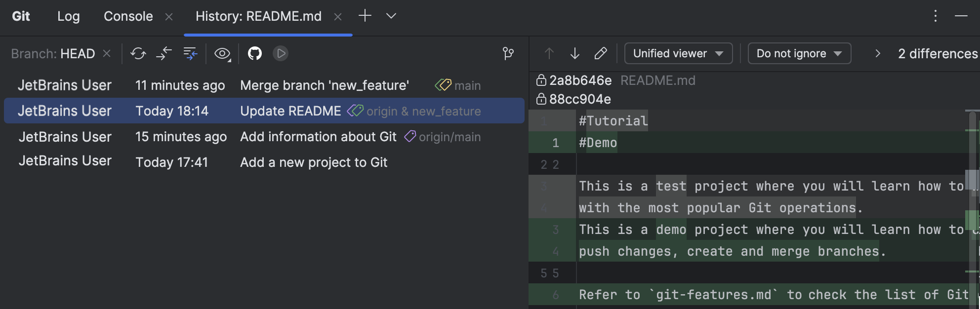Image resolution: width=980 pixels, height=309 pixels.
Task: Select Merge branch 'new_feature' commit
Action: point(264,85)
